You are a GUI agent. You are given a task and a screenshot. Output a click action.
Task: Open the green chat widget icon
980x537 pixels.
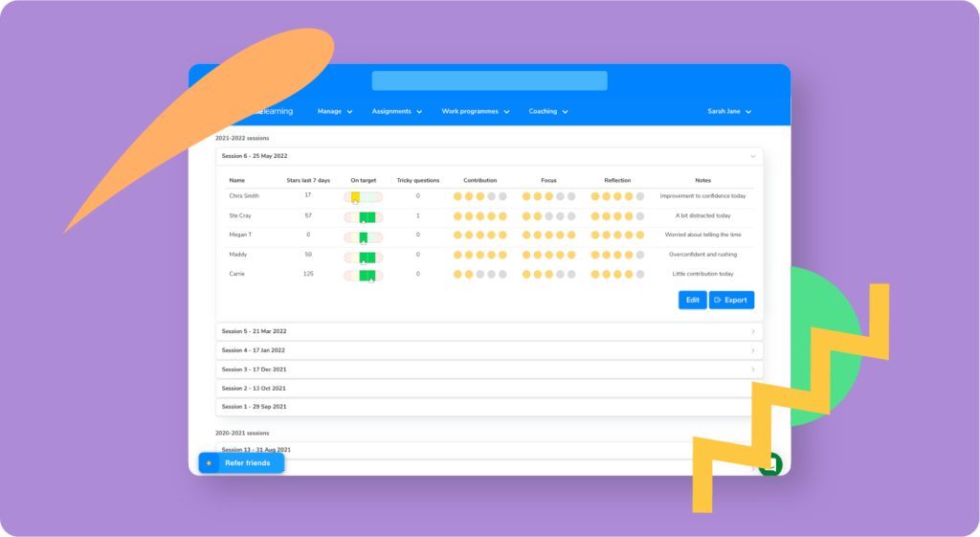click(769, 464)
